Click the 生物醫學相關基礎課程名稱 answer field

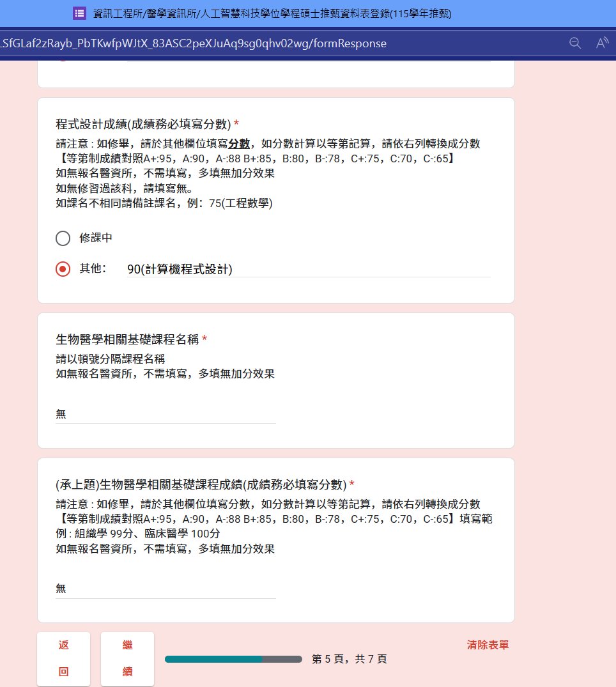(x=166, y=414)
